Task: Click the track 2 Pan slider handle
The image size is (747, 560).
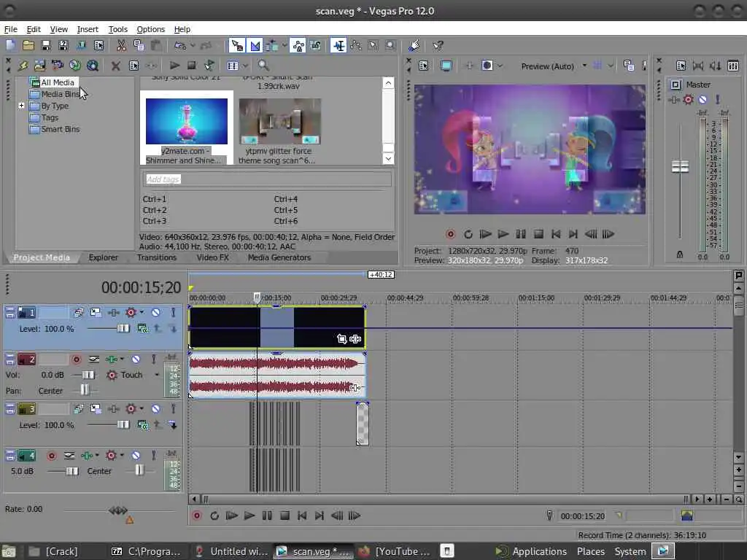Action: [85, 390]
